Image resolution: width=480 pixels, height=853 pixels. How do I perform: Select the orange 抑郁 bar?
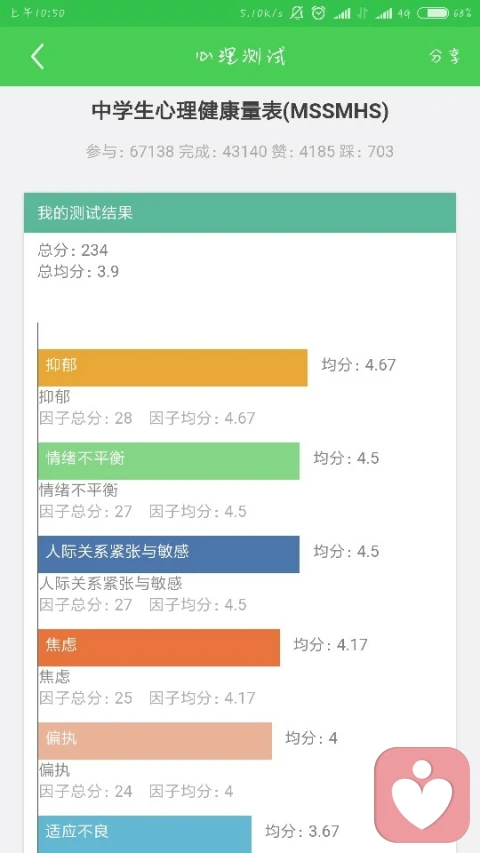[x=173, y=368]
